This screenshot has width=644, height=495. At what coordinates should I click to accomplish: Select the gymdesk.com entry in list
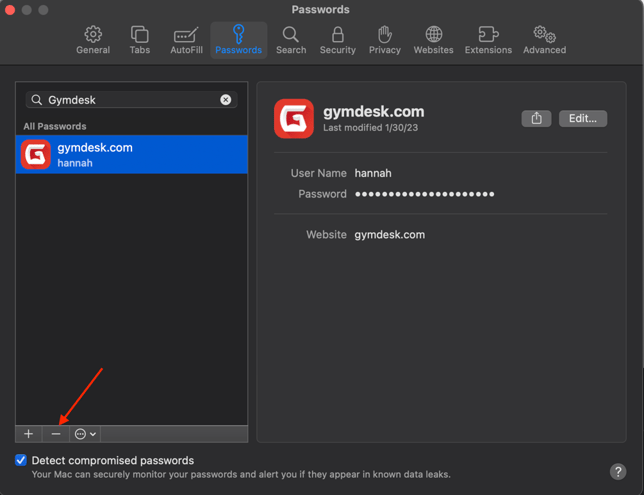(x=131, y=154)
